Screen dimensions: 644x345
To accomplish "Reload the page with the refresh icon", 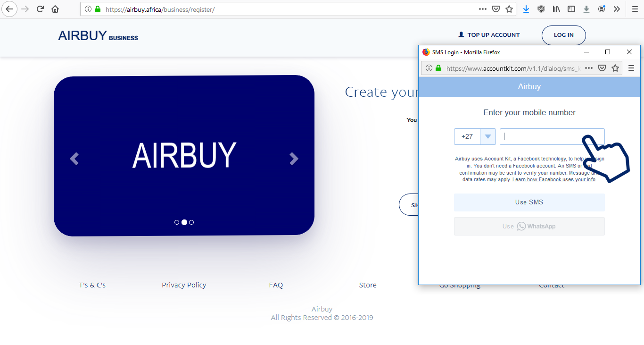I will tap(41, 9).
